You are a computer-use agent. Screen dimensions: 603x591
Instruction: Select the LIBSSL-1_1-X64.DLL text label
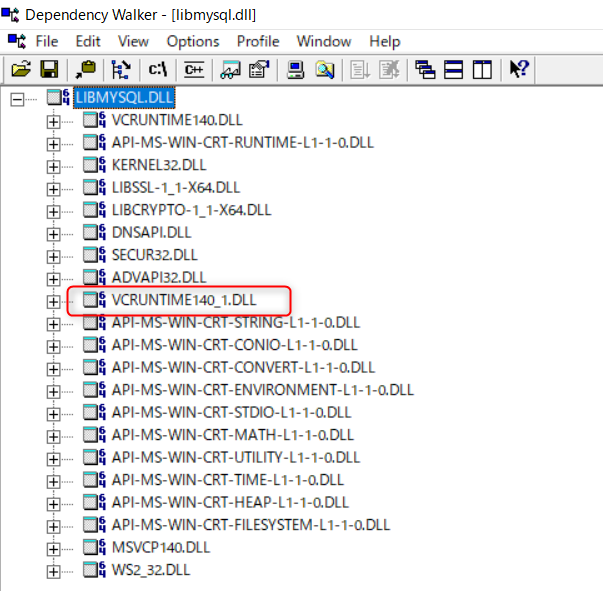pos(176,187)
